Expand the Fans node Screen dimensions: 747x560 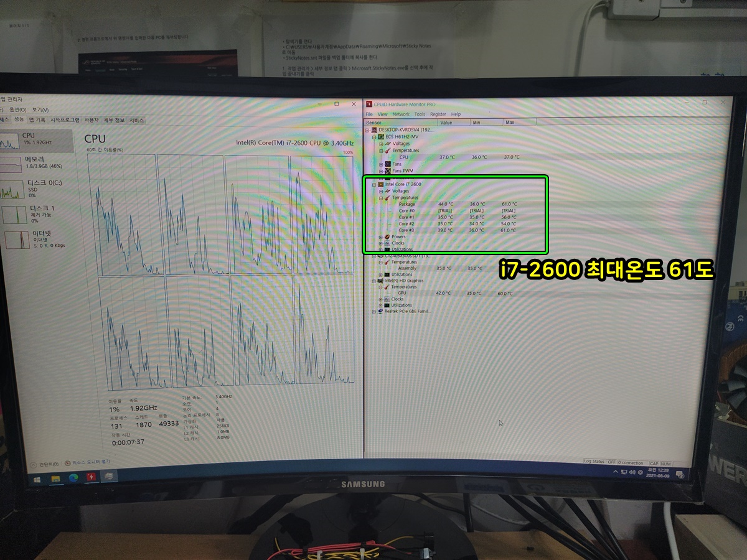381,164
